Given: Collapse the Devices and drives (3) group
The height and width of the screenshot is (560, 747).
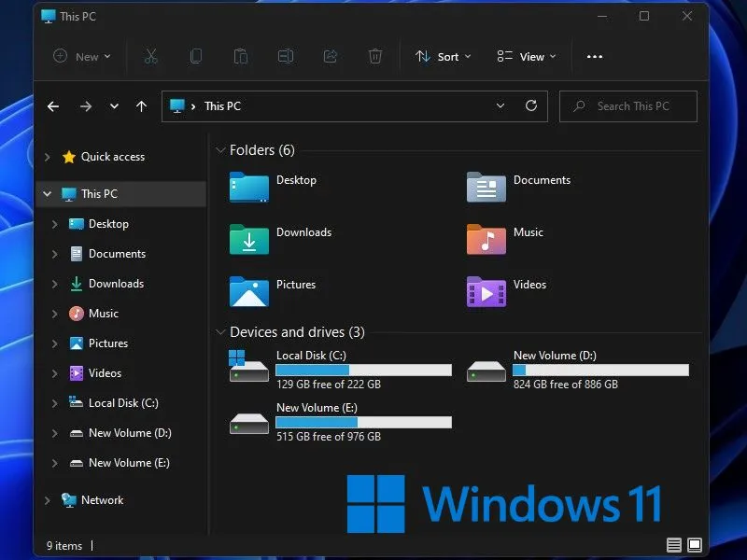Looking at the screenshot, I should 220,332.
